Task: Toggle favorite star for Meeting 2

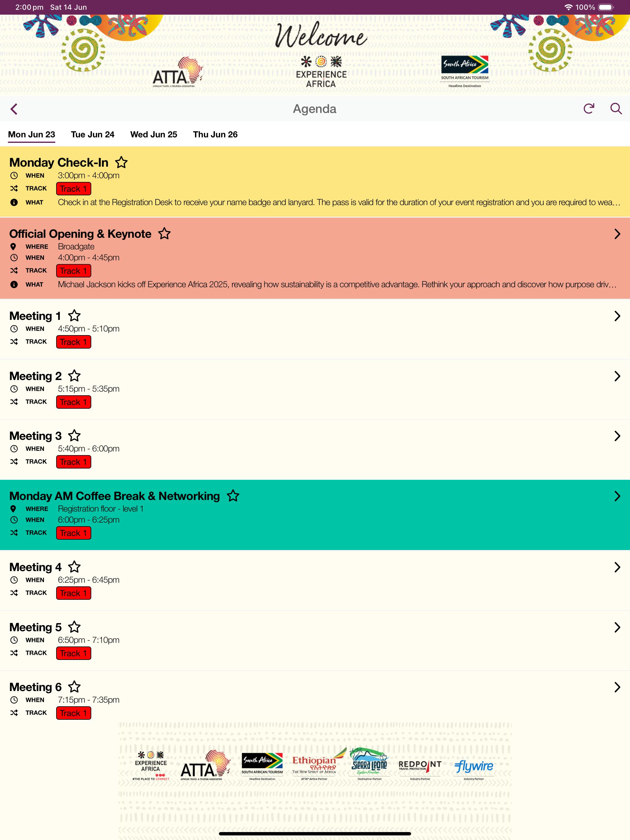Action: (x=74, y=375)
